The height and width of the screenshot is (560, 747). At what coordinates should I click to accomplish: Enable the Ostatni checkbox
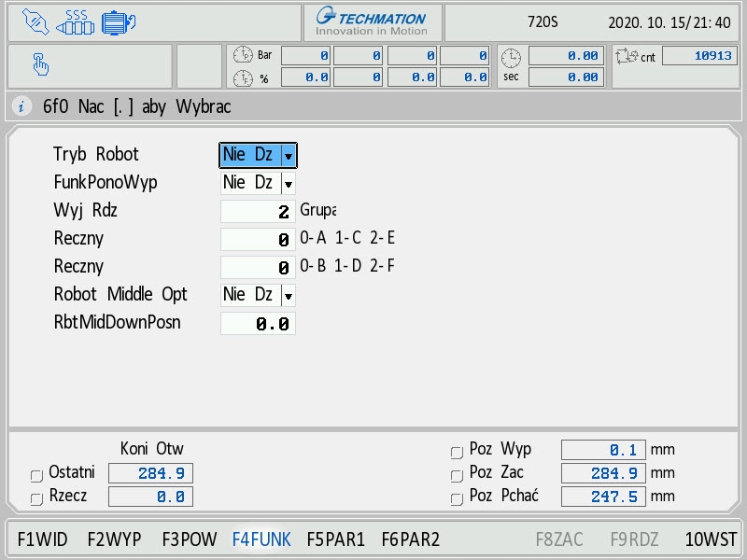click(37, 476)
